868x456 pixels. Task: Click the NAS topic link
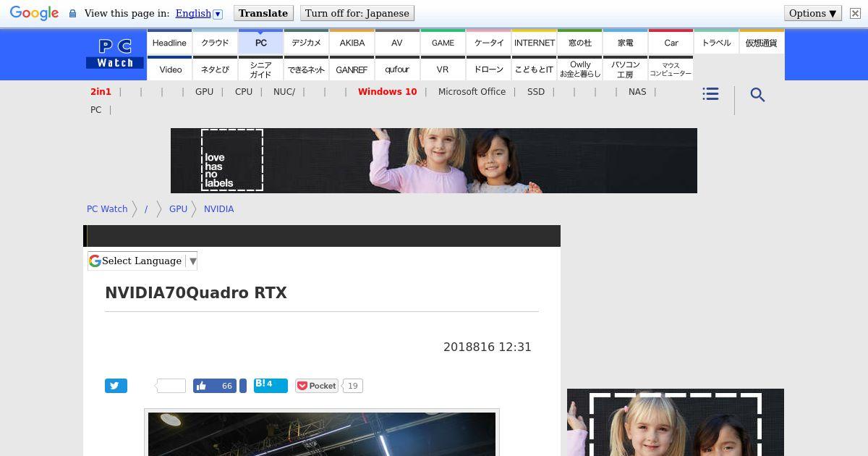click(637, 91)
